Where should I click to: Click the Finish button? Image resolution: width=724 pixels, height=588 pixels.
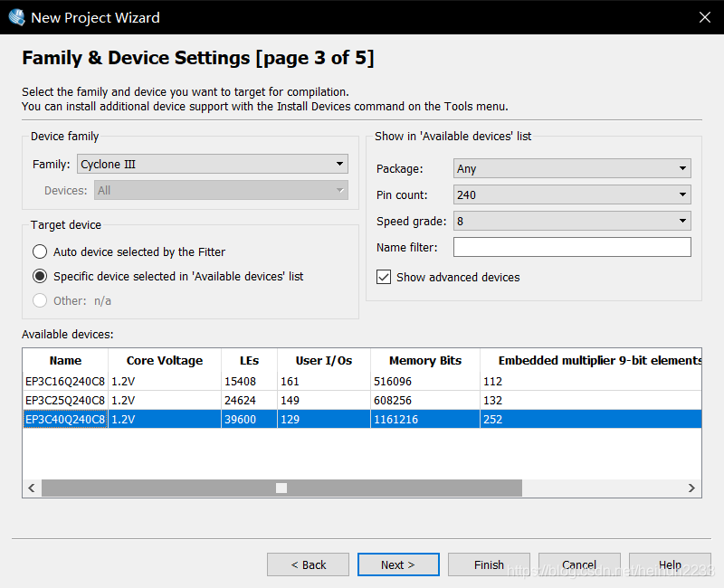tap(489, 564)
